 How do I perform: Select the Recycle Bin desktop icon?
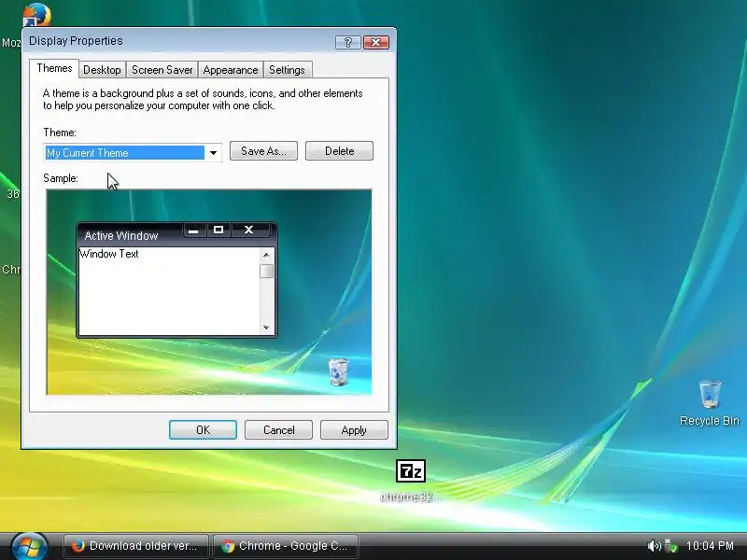[710, 394]
